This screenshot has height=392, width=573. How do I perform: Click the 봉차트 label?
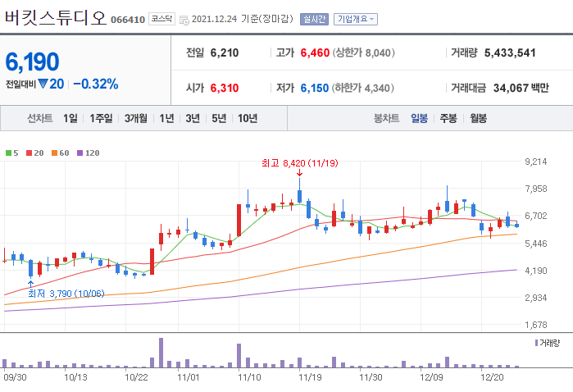pyautogui.click(x=386, y=118)
